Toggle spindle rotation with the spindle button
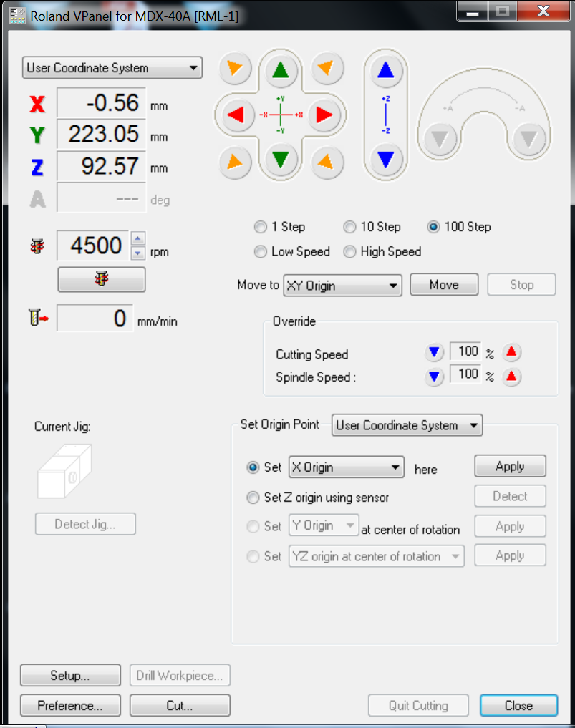This screenshot has width=575, height=728. tap(101, 279)
